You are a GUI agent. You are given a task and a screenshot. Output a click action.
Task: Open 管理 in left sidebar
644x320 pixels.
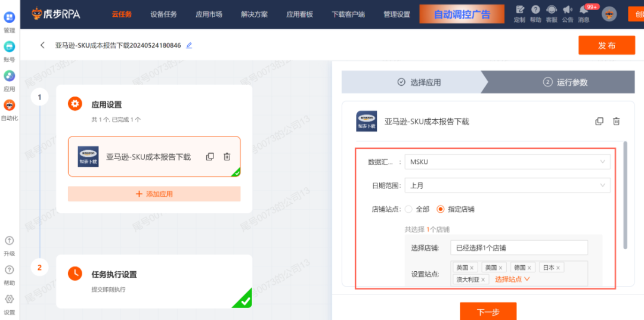[x=9, y=22]
